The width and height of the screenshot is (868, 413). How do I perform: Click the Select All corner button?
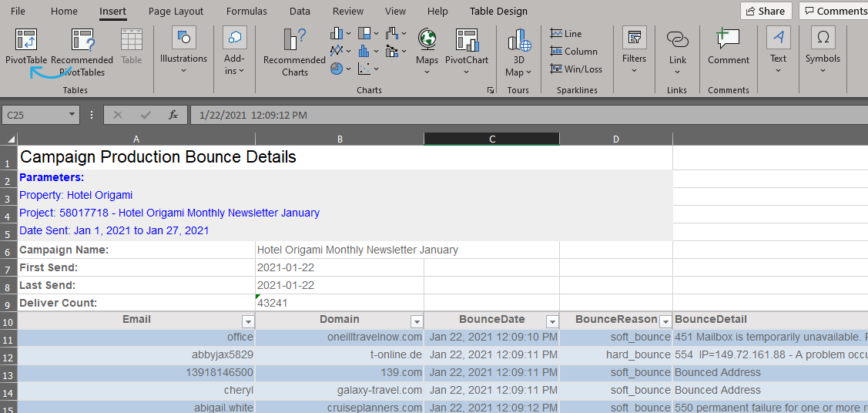(9, 139)
